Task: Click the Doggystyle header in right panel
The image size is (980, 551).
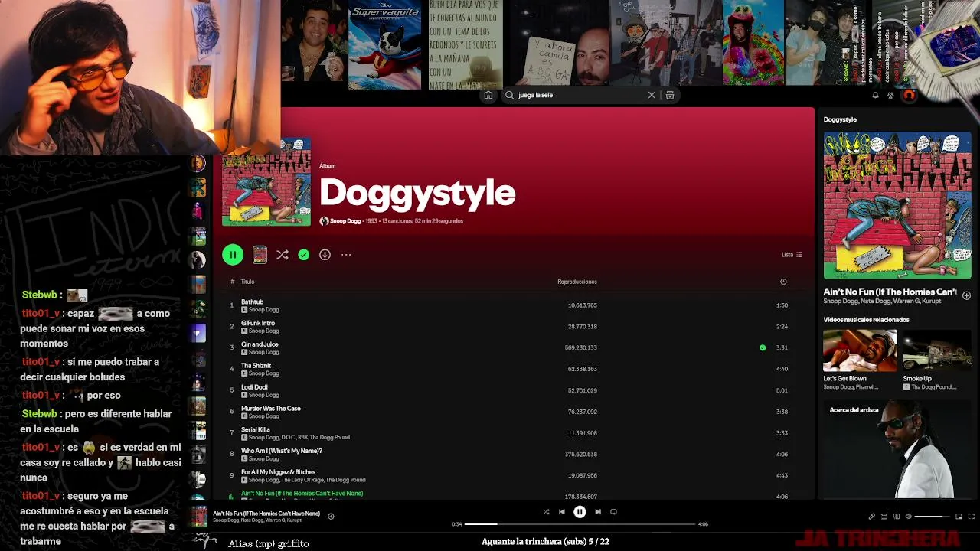Action: coord(840,119)
